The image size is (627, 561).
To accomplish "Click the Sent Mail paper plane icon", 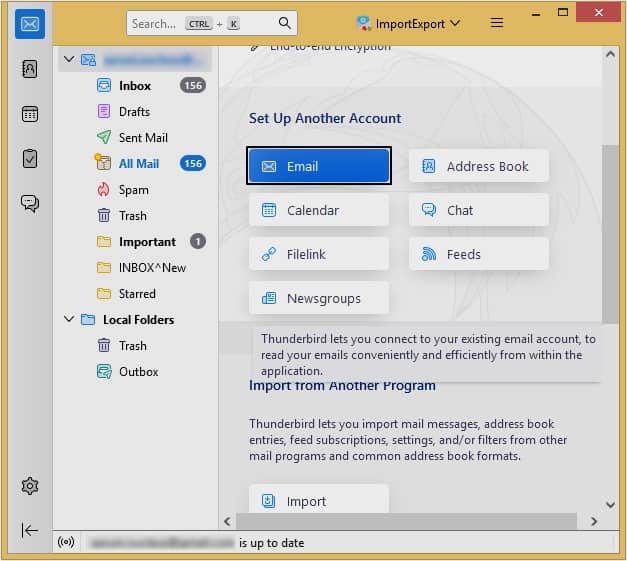I will tap(104, 138).
